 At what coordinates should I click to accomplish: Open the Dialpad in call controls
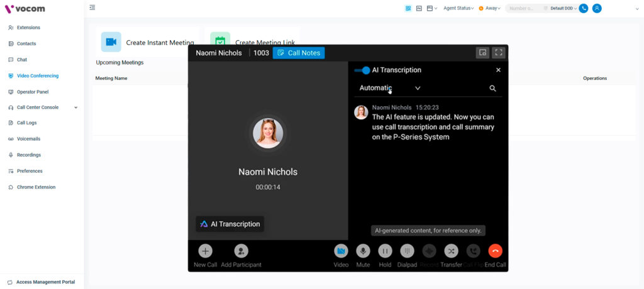coord(407,251)
